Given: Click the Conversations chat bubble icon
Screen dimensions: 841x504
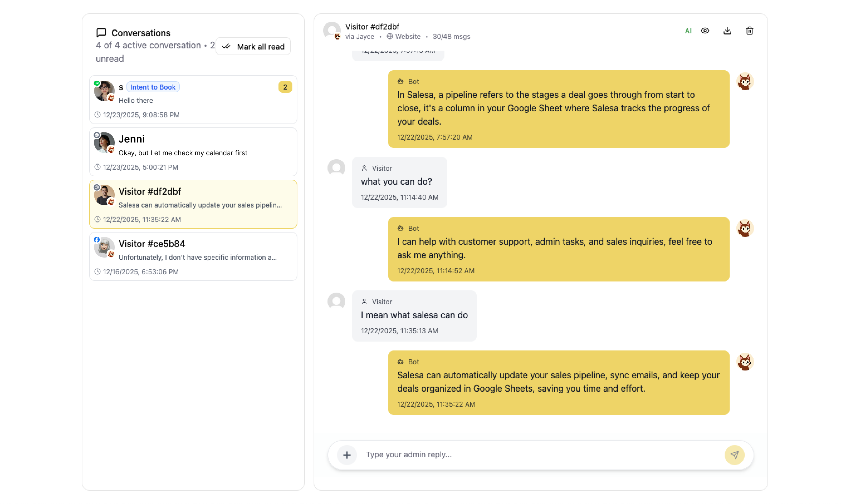Looking at the screenshot, I should pos(101,33).
